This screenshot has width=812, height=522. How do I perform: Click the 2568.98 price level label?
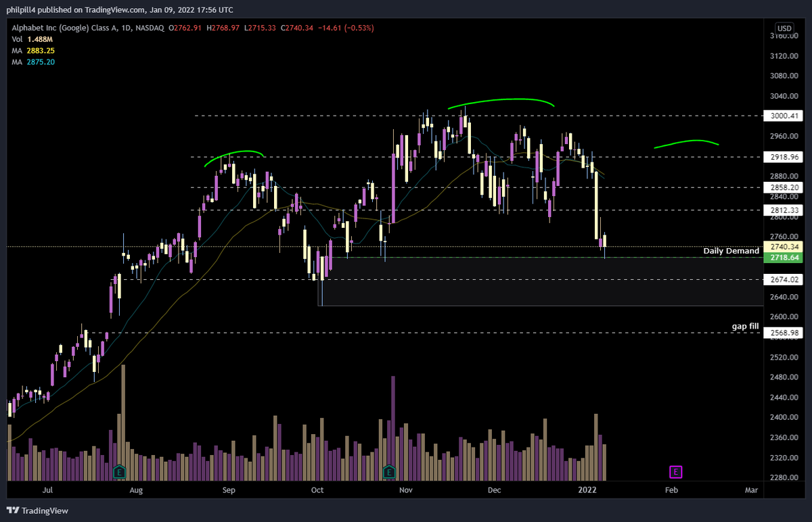tap(783, 333)
